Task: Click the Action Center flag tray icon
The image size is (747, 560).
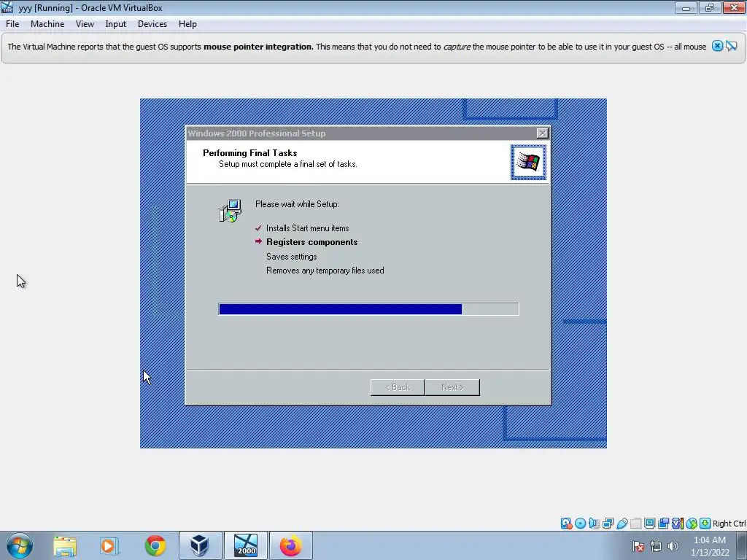Action: click(638, 546)
